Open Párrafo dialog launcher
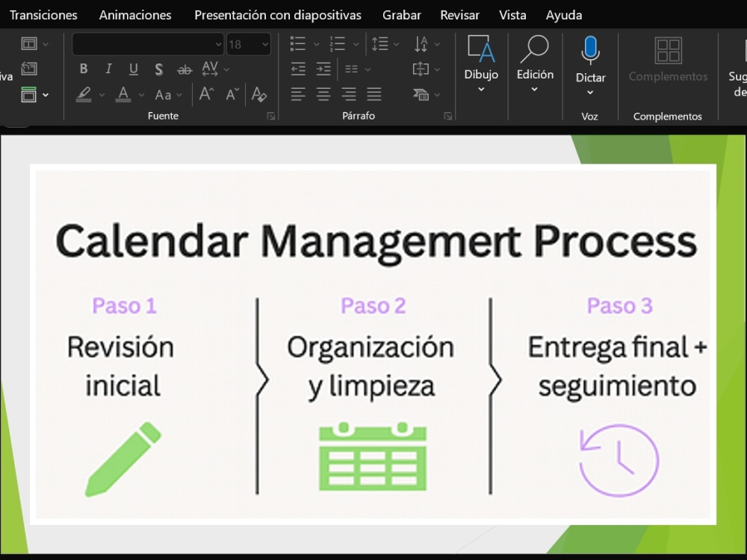The width and height of the screenshot is (747, 560). tap(447, 116)
